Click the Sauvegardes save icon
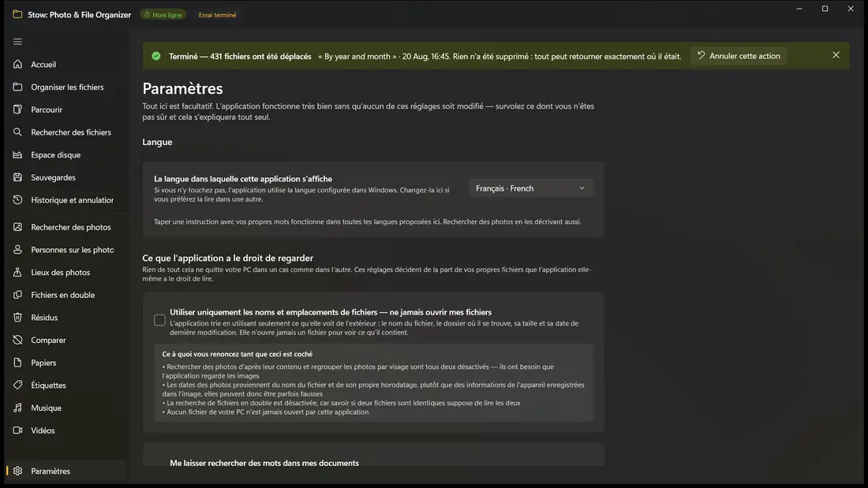The width and height of the screenshot is (868, 488). point(17,177)
